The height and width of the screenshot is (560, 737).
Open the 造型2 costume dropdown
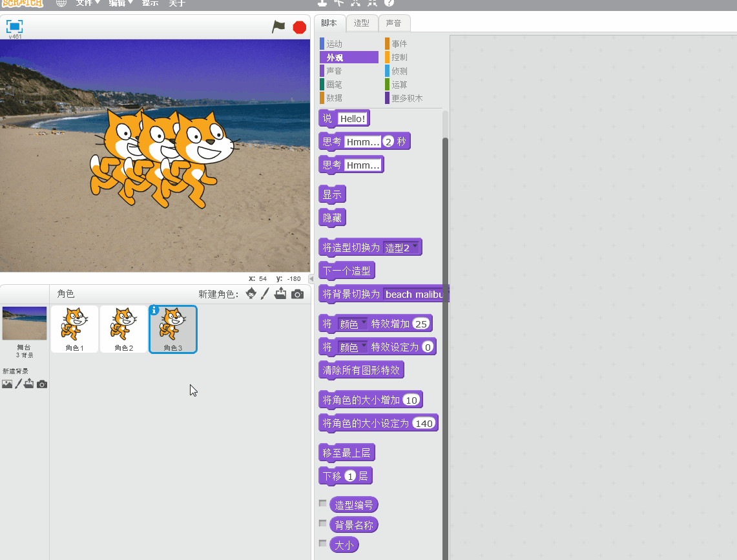415,246
